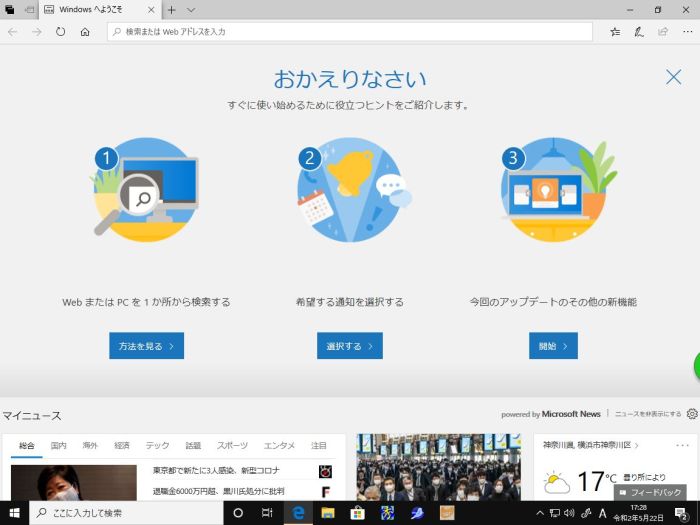This screenshot has width=700, height=525.
Task: Open Microsoft Store from taskbar
Action: point(356,513)
